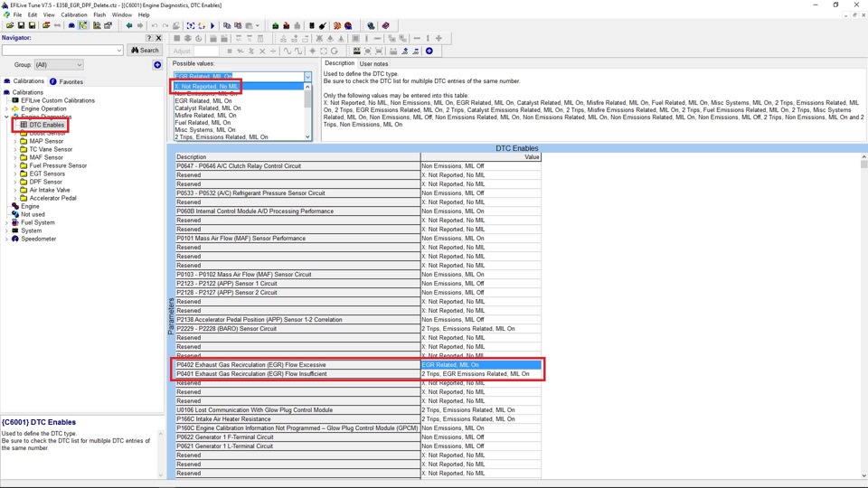Click the P0647 A/C Clutch Relay description
868x488 pixels.
coord(297,166)
